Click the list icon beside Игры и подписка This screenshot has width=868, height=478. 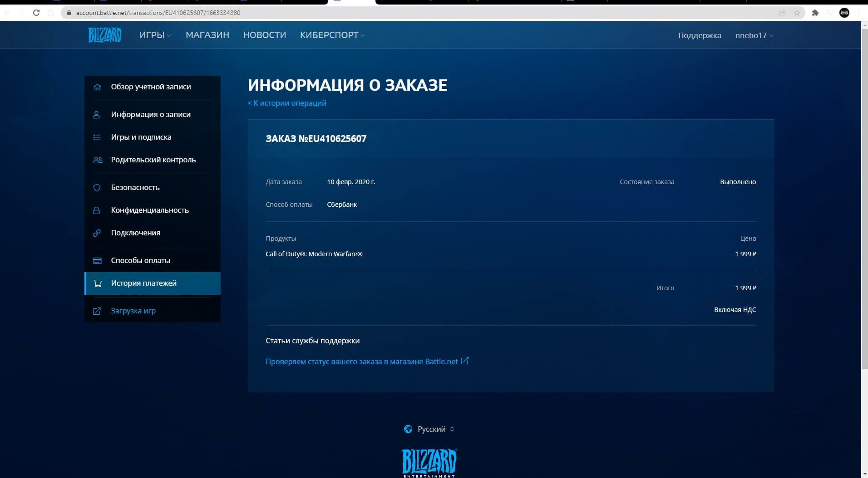click(x=97, y=137)
